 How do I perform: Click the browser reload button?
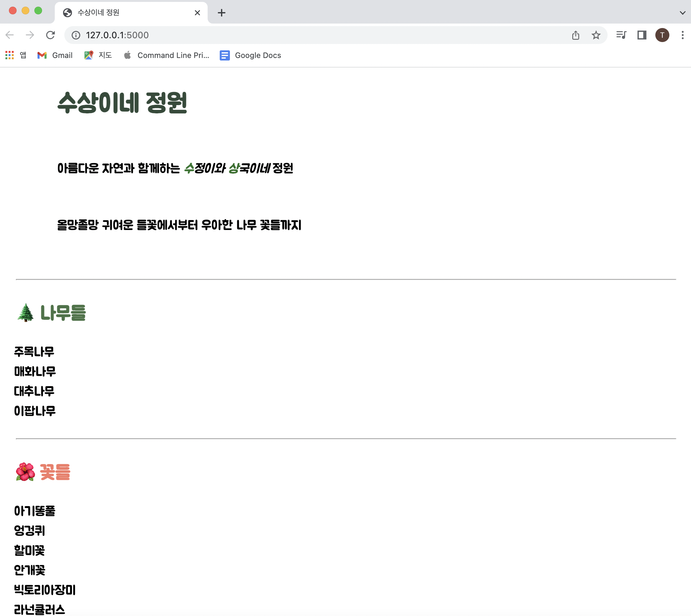tap(50, 35)
